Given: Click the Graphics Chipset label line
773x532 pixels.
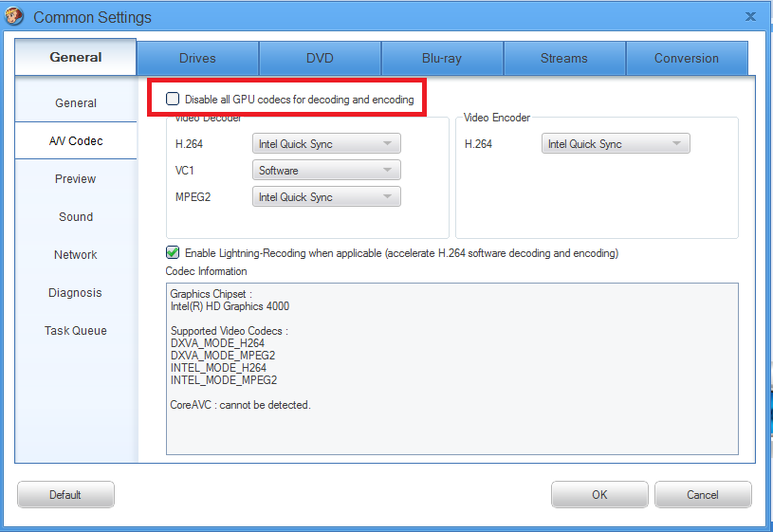Looking at the screenshot, I should (211, 294).
